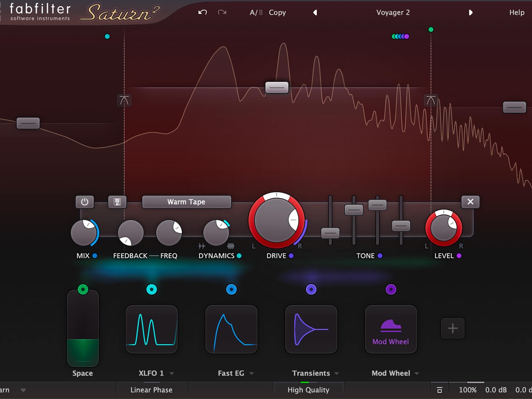The height and width of the screenshot is (399, 532).
Task: Click the plus icon to add a modulation source
Action: coord(452,328)
